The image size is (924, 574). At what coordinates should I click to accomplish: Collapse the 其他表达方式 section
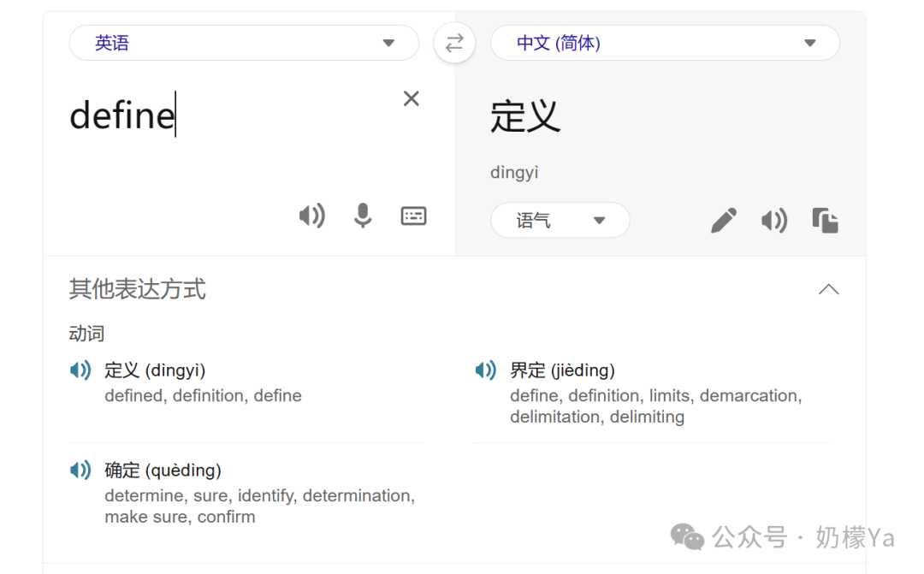tap(828, 289)
